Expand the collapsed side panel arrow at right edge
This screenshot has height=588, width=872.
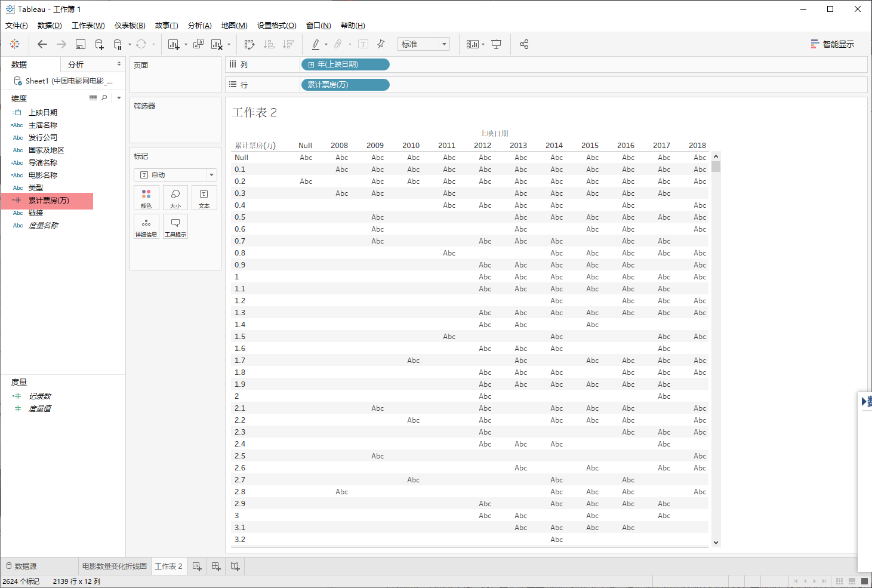click(x=865, y=402)
